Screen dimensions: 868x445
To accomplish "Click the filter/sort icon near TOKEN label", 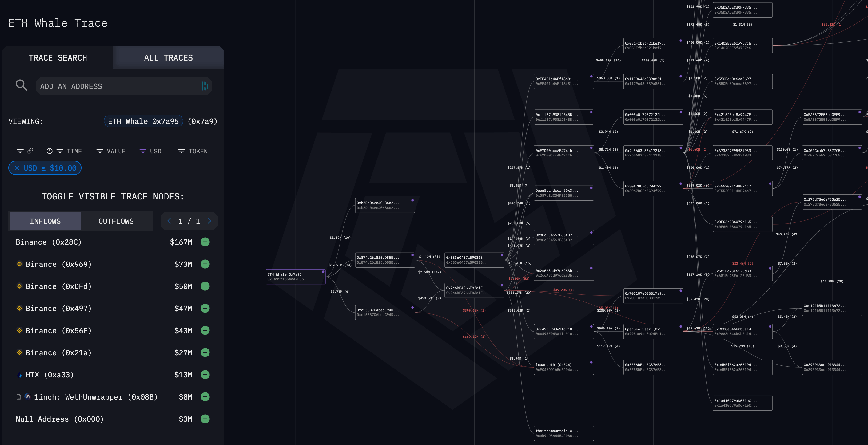I will (x=181, y=151).
